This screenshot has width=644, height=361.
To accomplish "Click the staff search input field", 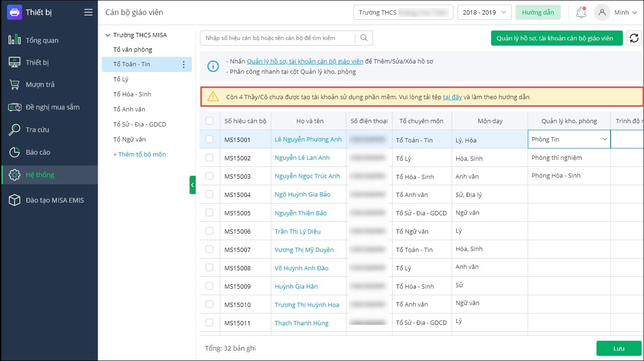I will pos(278,38).
